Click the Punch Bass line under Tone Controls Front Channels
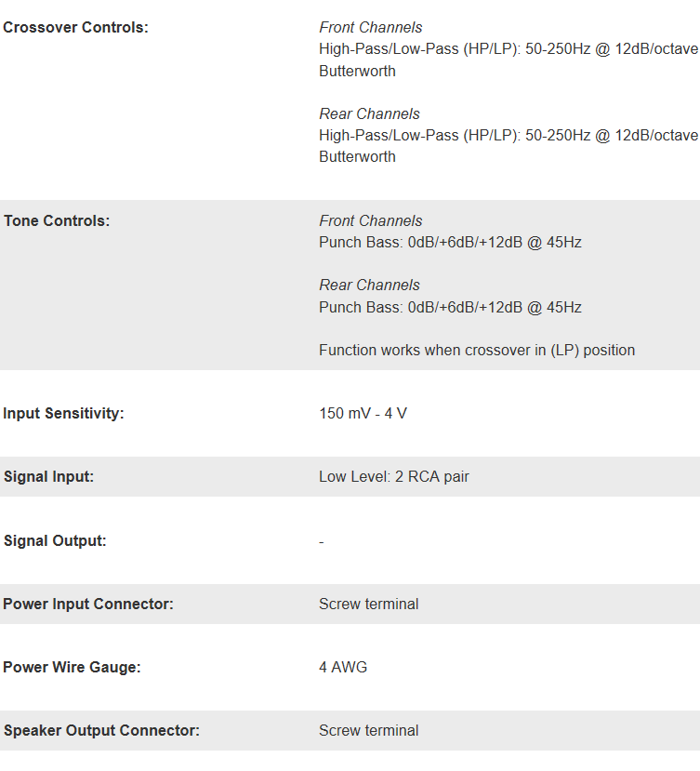The image size is (700, 771). (450, 243)
